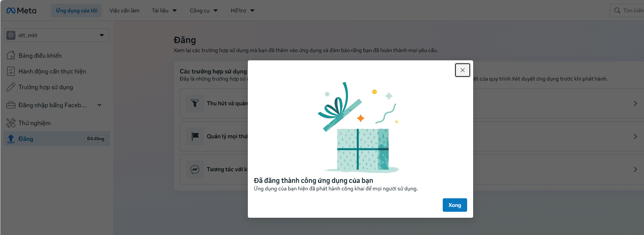Open the Ứng dụng của tôi tab
The width and height of the screenshot is (644, 235).
pos(77,10)
